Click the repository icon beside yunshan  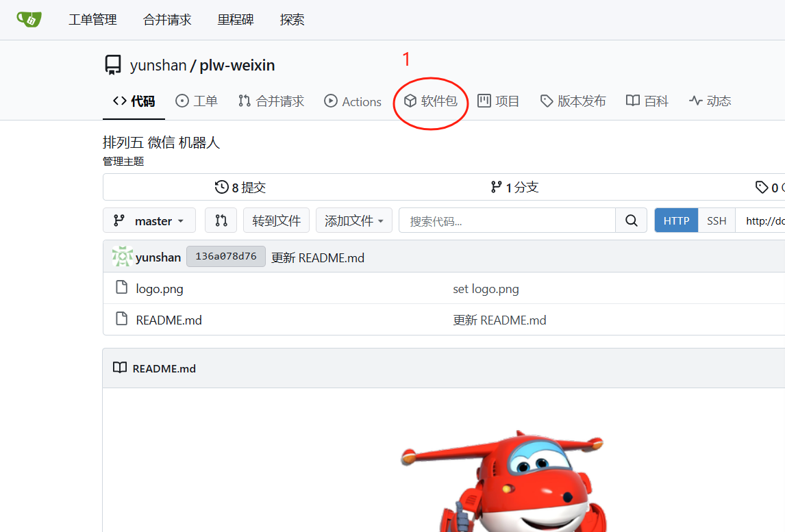[x=113, y=65]
